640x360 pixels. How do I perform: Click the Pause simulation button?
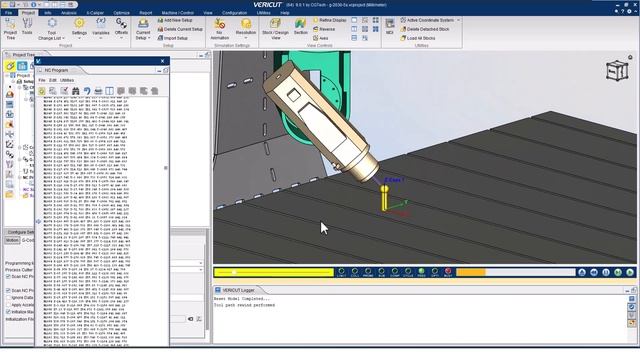coord(606,272)
